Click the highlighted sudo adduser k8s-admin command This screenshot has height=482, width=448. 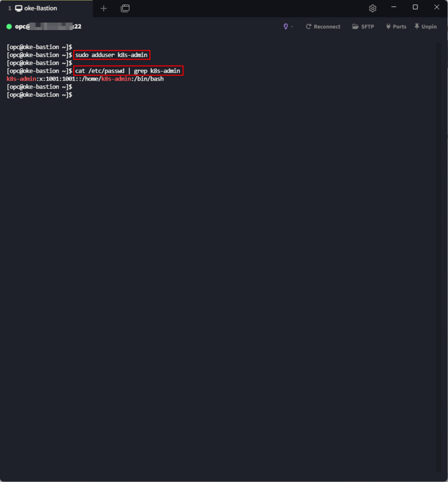point(111,55)
